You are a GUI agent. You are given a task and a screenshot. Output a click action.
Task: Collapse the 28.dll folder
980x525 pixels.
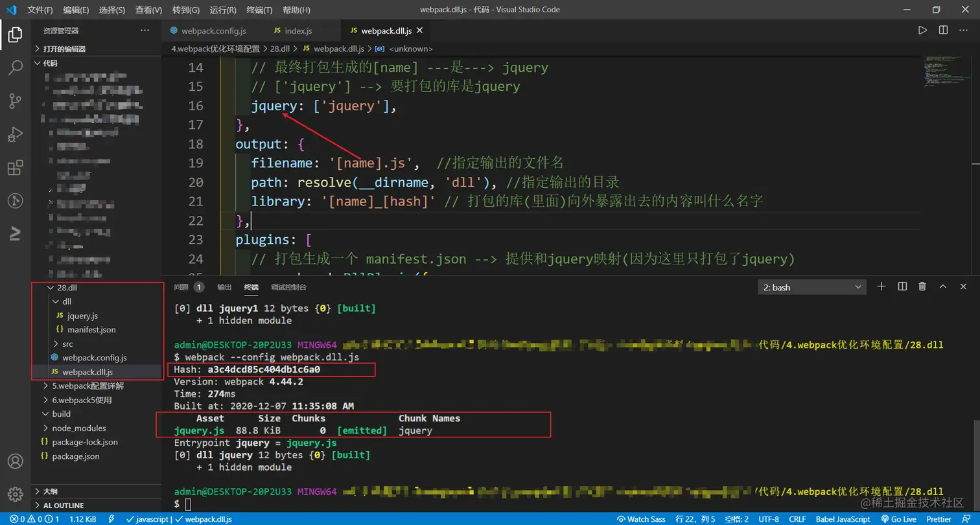tap(95, 287)
